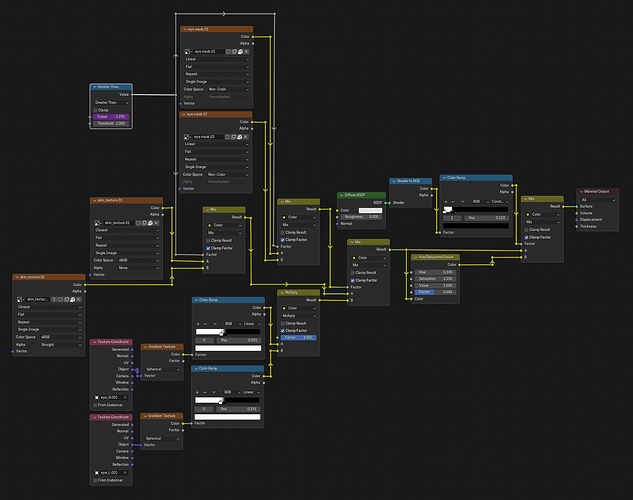Unlink image with X in skin_texture.01 node

(x=156, y=223)
